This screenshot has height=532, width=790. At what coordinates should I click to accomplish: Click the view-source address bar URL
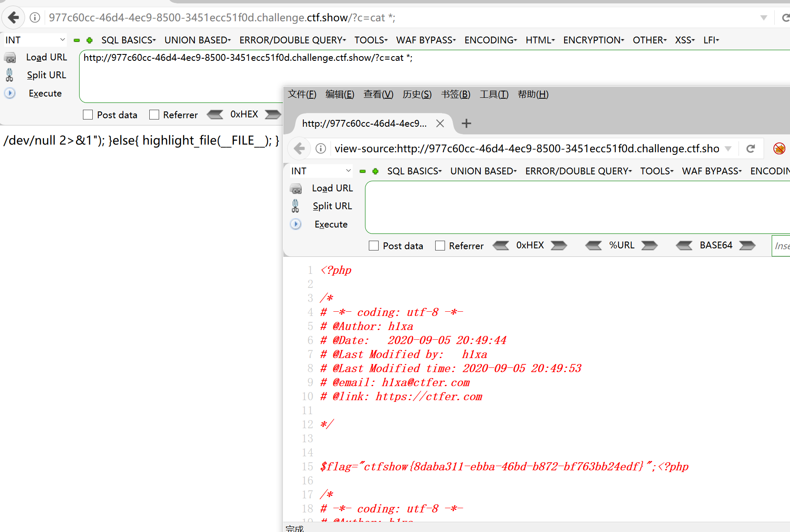click(527, 148)
